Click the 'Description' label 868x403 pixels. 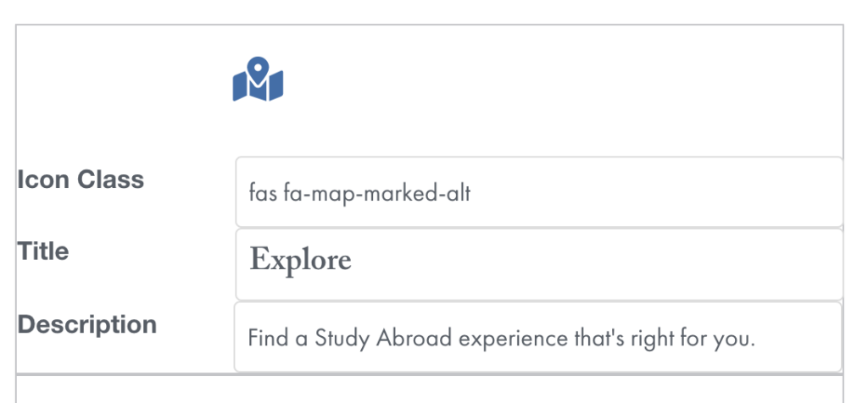coord(87,324)
